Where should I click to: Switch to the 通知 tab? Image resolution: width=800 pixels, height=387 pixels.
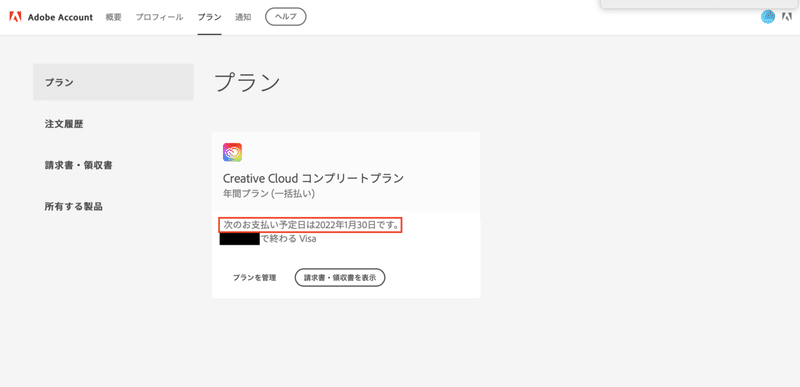[243, 17]
